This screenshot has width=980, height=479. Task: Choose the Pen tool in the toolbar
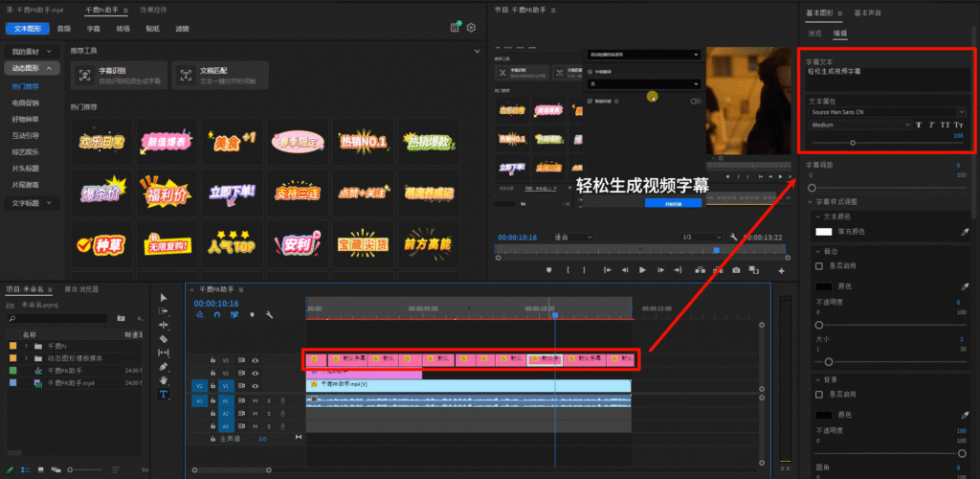coord(163,366)
